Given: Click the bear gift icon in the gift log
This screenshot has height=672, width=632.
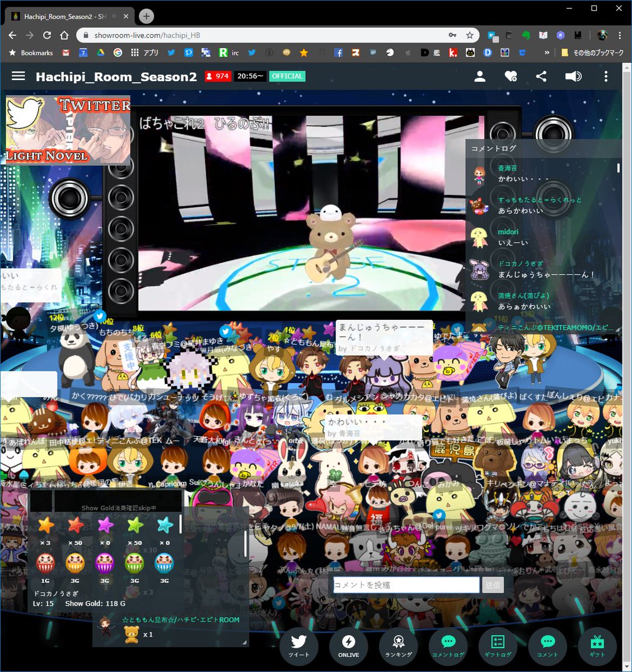Looking at the screenshot, I should point(132,634).
